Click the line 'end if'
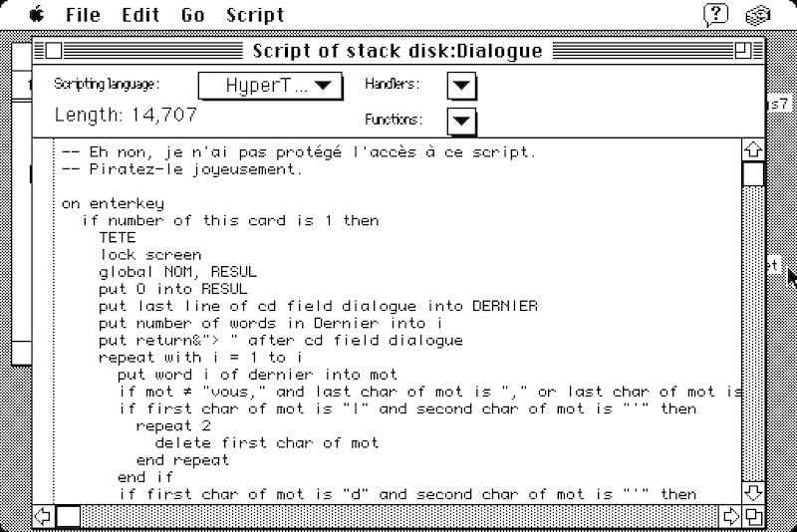 145,477
